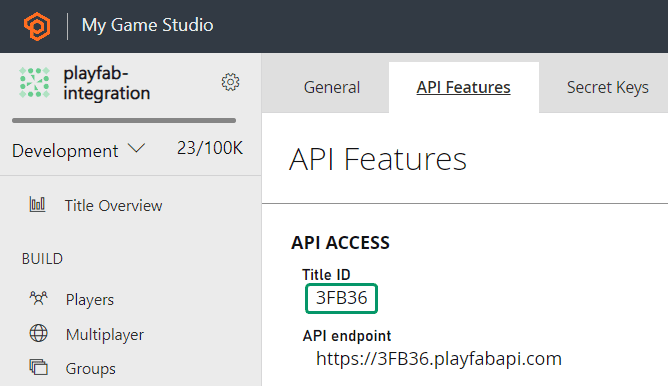
Task: Open the playfab-integration title name
Action: (x=107, y=83)
